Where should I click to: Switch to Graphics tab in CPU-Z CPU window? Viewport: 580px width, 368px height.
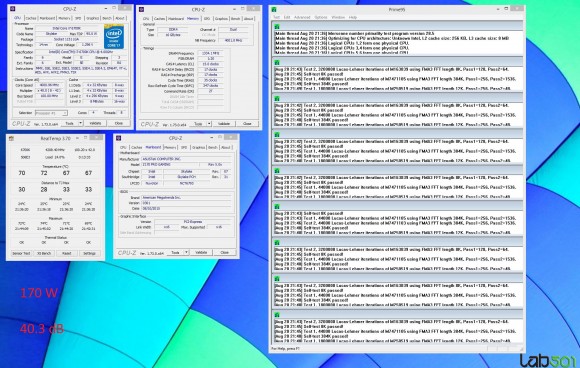pyautogui.click(x=92, y=18)
